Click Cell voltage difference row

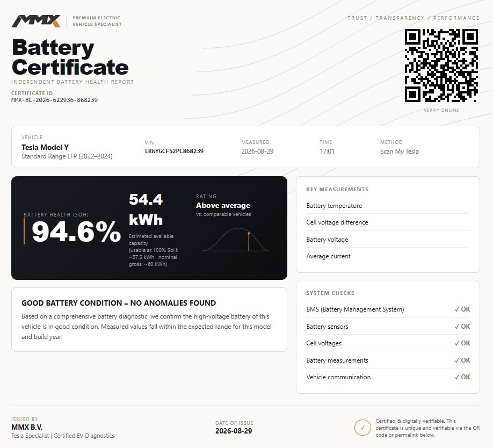[388, 222]
